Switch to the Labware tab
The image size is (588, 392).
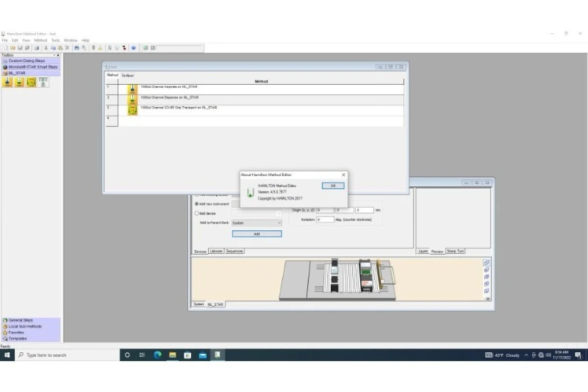tap(216, 251)
